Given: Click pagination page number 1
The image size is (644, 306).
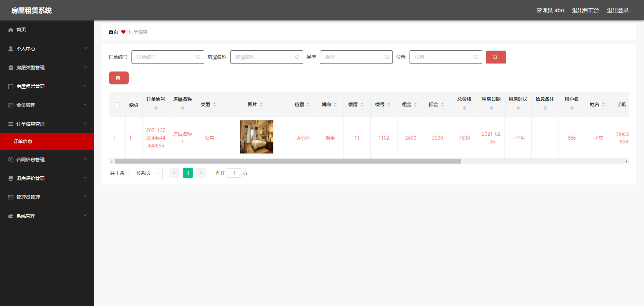Looking at the screenshot, I should point(188,173).
